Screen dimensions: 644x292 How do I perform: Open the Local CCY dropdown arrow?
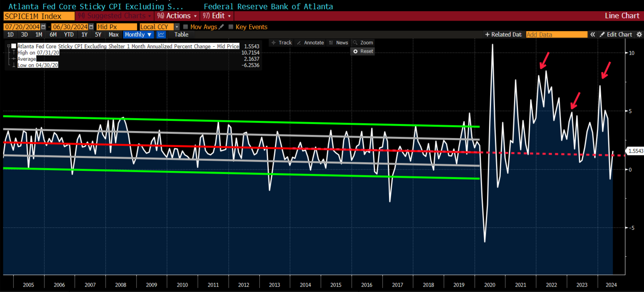click(x=177, y=27)
